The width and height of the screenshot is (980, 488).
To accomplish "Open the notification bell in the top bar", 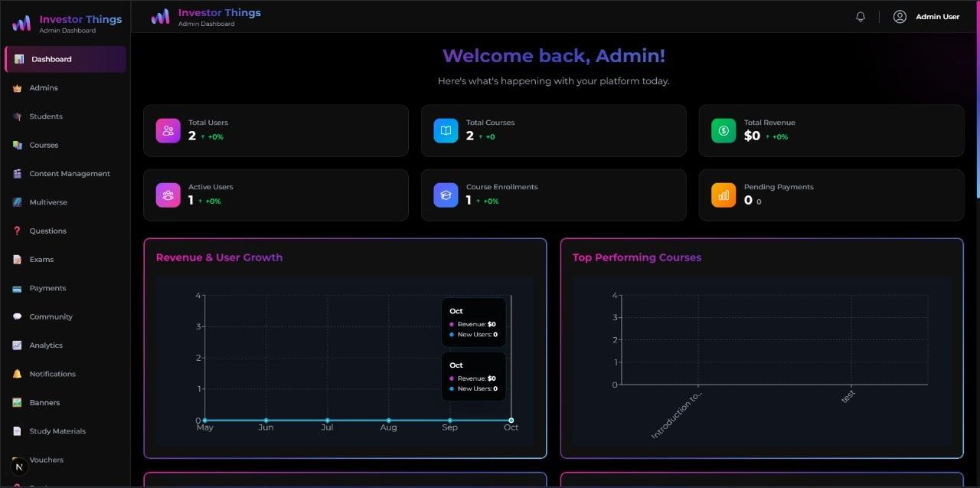I will (x=860, y=16).
